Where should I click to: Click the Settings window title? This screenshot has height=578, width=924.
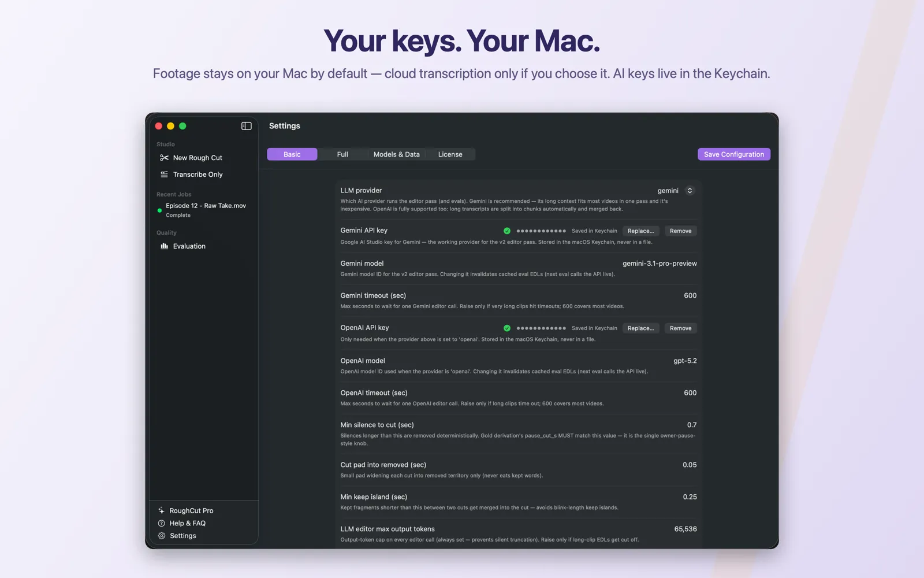[x=285, y=126]
